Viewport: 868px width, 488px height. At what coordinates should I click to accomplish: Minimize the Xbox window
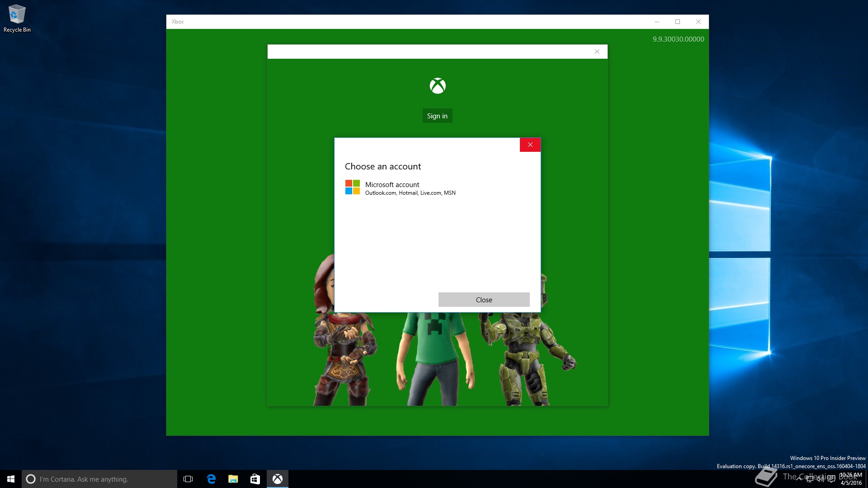pos(657,22)
